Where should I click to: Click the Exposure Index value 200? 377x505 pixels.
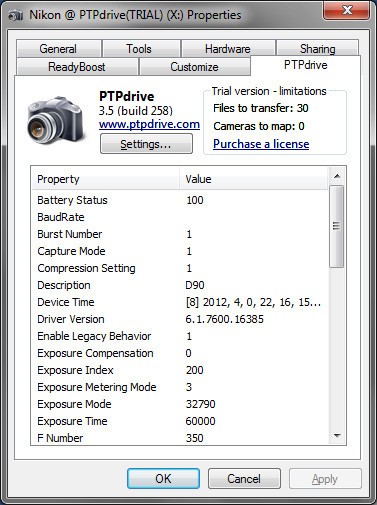tap(195, 370)
